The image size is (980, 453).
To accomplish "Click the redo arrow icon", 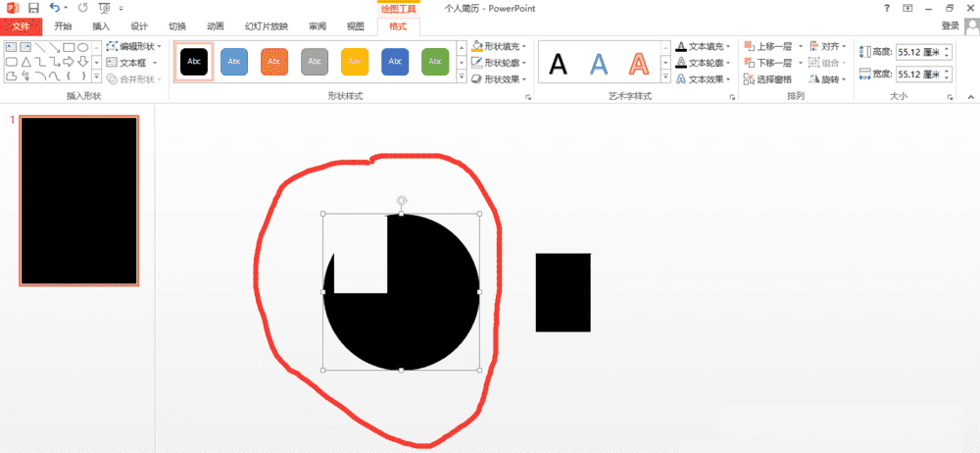I will 83,8.
